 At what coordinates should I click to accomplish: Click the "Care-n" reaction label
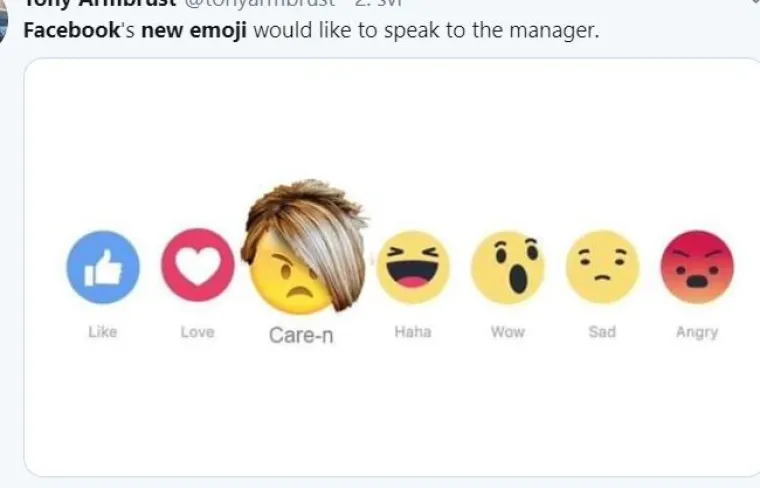tap(301, 336)
